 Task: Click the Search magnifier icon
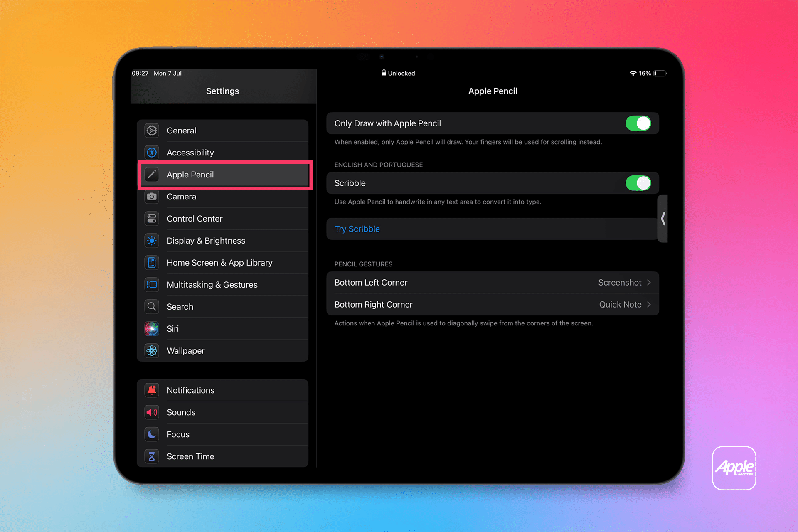pyautogui.click(x=152, y=307)
